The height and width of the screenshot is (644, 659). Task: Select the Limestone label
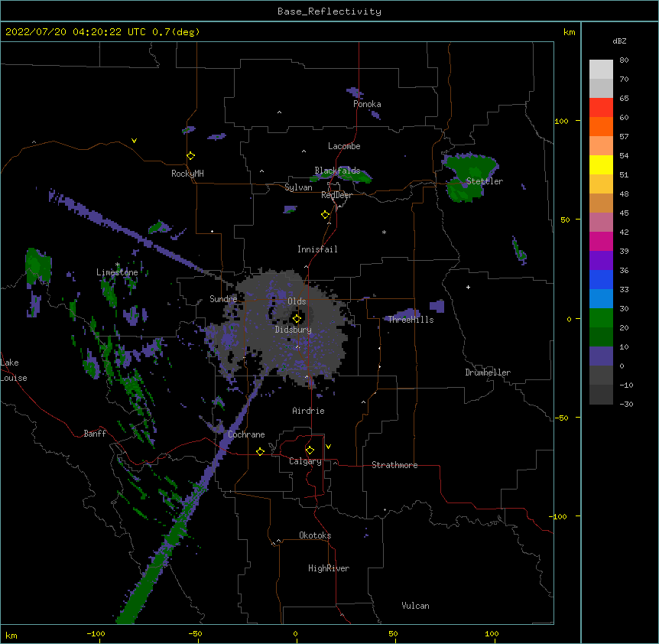coord(117,272)
